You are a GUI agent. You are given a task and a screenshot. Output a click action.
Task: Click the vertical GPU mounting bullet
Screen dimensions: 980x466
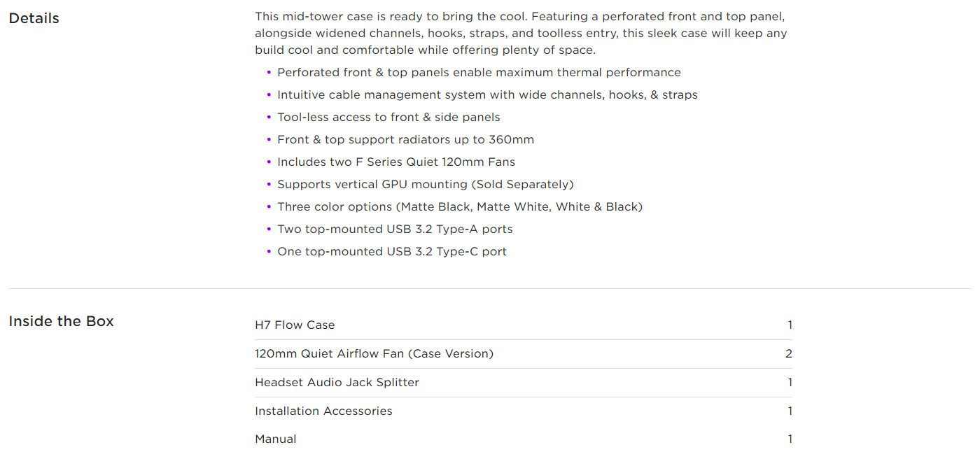pos(425,185)
